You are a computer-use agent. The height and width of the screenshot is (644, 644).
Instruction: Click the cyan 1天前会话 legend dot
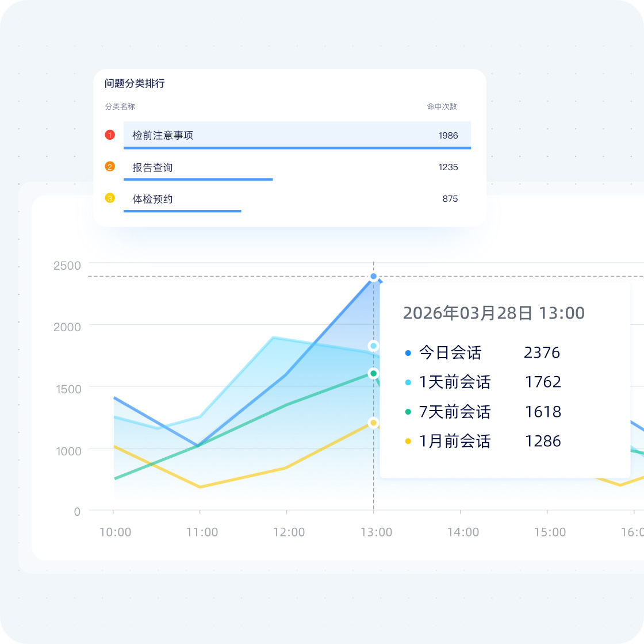[408, 382]
